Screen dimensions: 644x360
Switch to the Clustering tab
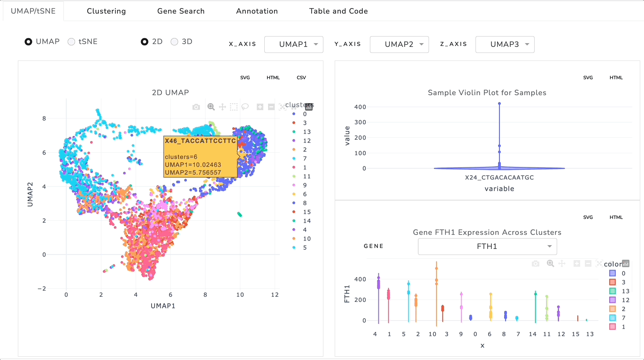click(x=107, y=11)
